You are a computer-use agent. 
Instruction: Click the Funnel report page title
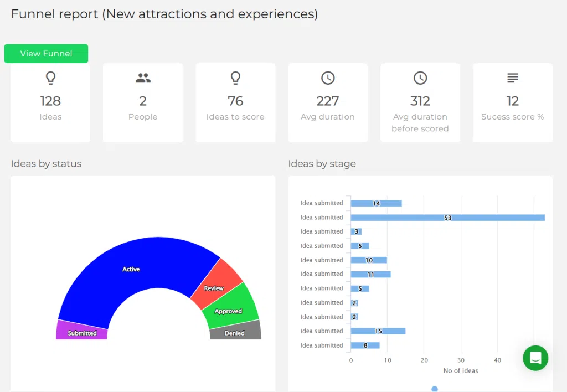pos(164,14)
